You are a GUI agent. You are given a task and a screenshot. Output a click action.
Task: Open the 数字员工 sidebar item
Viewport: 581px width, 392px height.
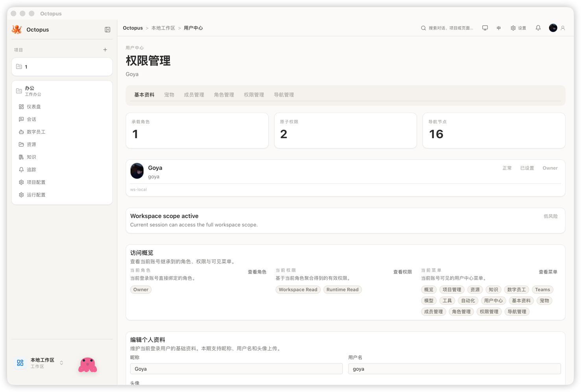point(62,132)
